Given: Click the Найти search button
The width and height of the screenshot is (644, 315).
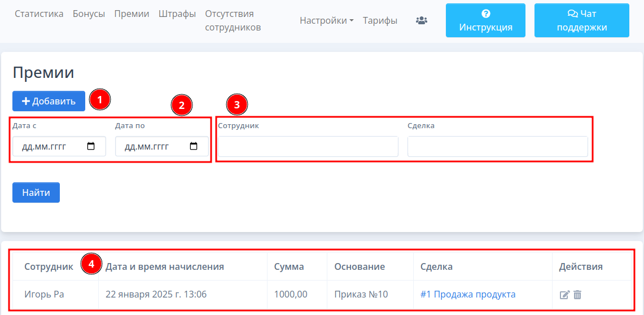Looking at the screenshot, I should [36, 193].
